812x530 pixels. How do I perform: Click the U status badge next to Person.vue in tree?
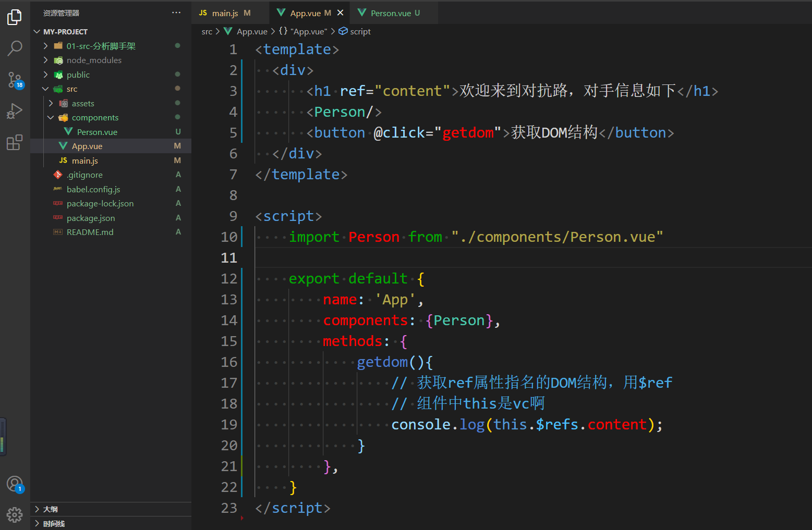[x=178, y=132]
